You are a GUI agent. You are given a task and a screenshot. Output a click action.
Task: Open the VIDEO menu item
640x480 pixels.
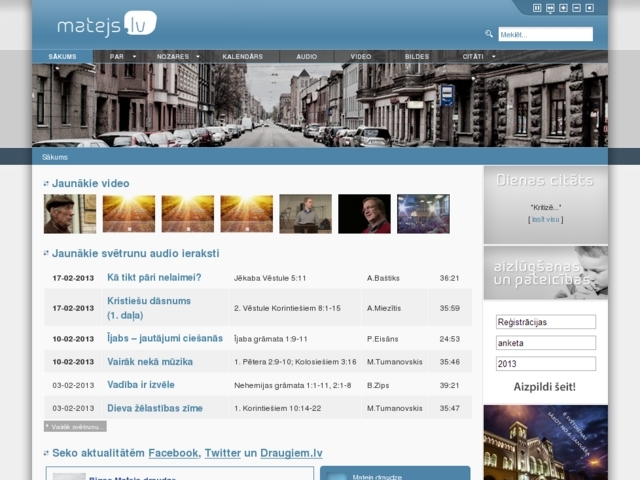point(361,56)
